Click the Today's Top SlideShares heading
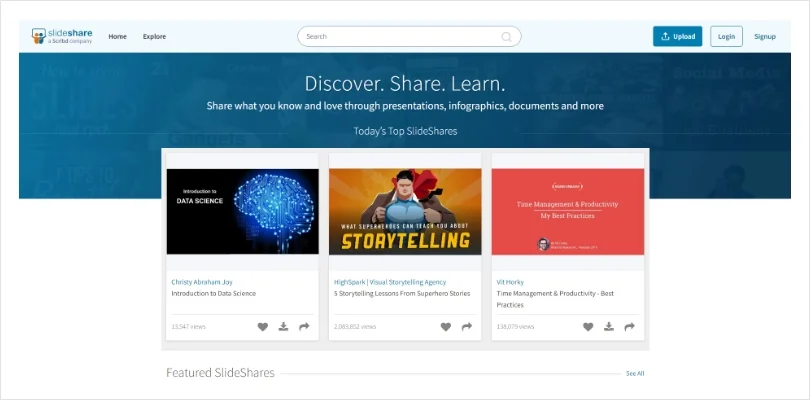Viewport: 810px width, 400px height. [406, 131]
